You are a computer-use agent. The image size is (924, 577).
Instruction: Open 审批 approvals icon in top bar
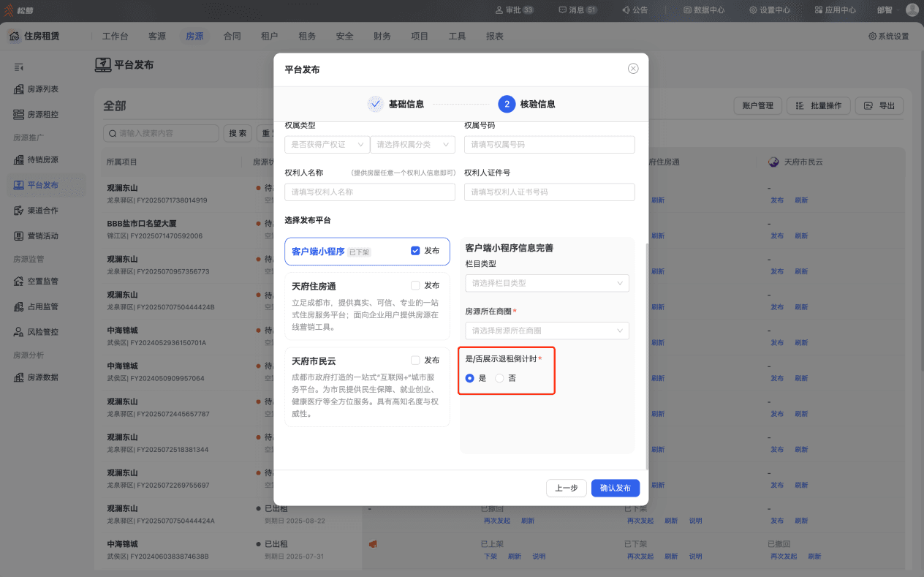[x=499, y=10]
